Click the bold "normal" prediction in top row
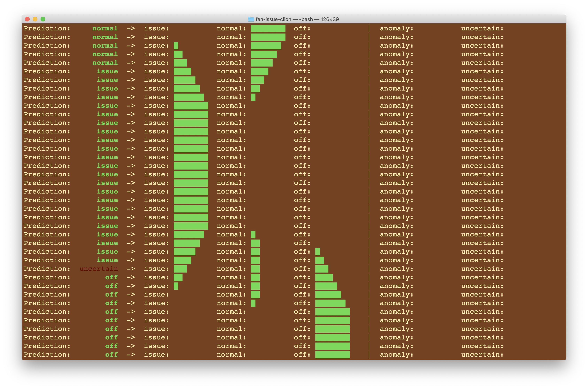The width and height of the screenshot is (588, 389). pos(105,28)
